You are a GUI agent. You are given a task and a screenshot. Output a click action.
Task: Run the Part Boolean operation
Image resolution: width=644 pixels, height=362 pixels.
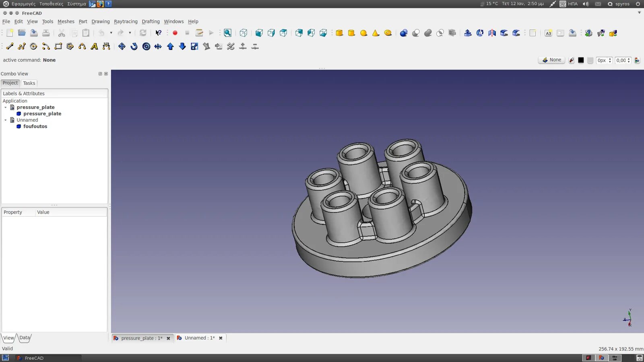[x=404, y=33]
